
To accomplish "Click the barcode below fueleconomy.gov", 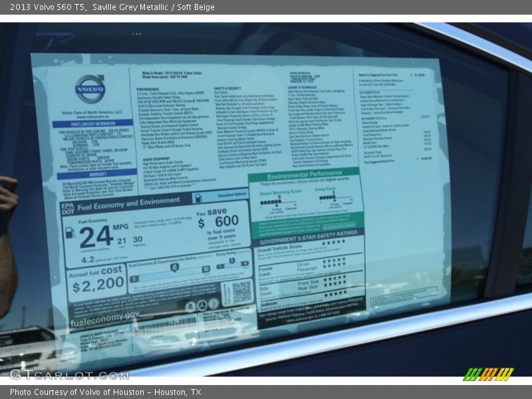I will [166, 327].
